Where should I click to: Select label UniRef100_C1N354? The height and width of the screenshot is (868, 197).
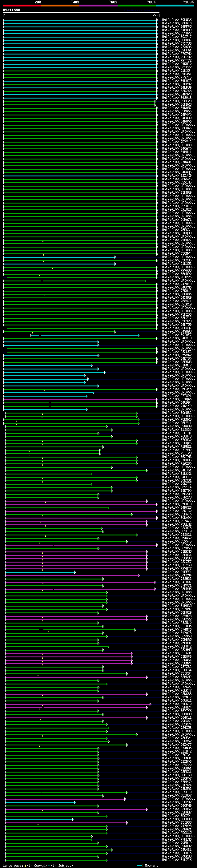[177, 71]
